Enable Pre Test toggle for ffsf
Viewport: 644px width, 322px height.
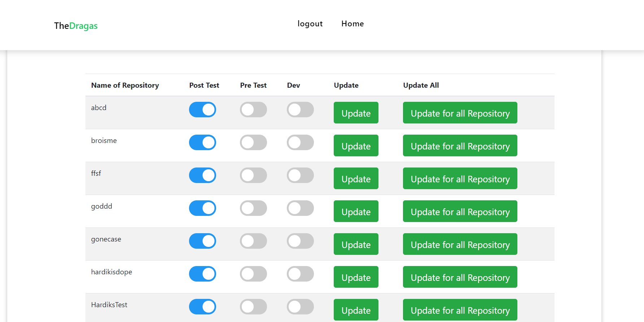click(x=253, y=175)
